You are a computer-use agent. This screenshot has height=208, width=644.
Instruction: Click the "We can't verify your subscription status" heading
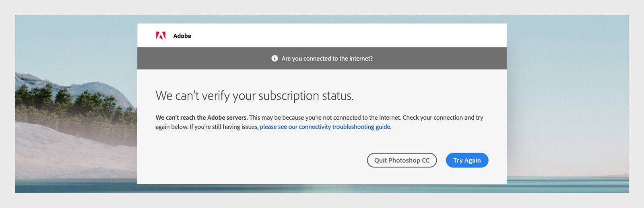(x=254, y=96)
